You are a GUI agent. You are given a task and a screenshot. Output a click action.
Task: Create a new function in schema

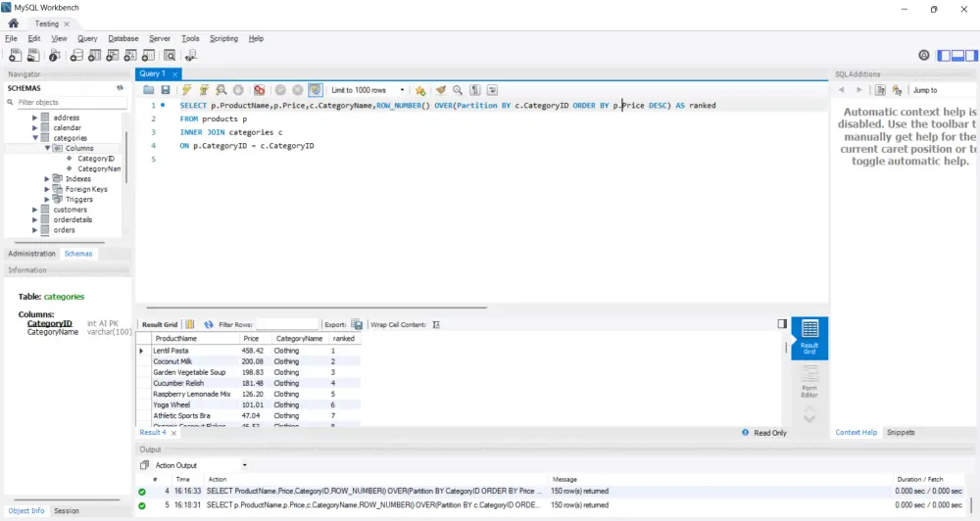click(x=148, y=56)
